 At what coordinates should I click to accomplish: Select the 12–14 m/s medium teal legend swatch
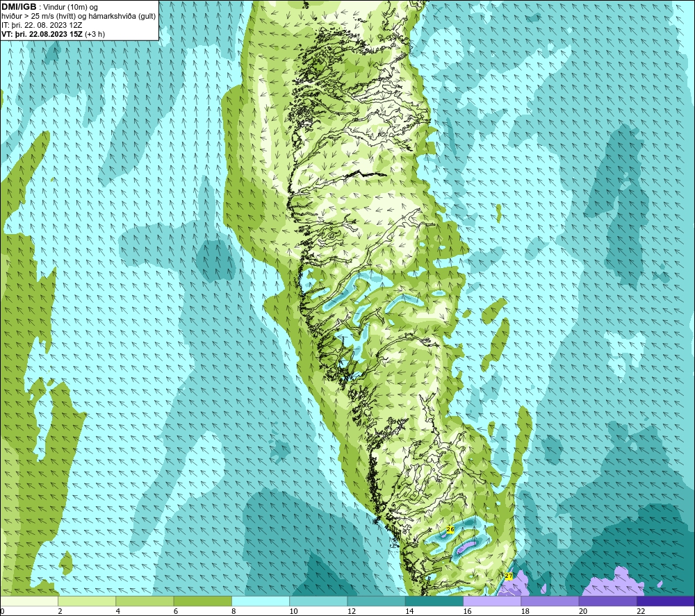tap(376, 601)
